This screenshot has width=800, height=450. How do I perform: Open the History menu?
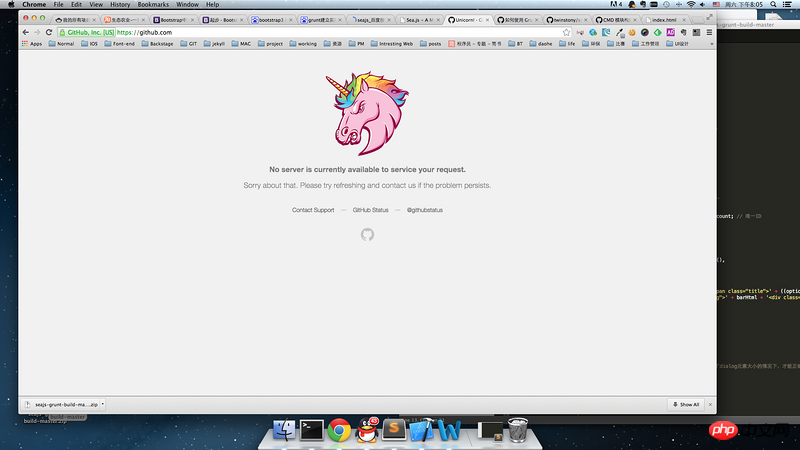click(120, 4)
